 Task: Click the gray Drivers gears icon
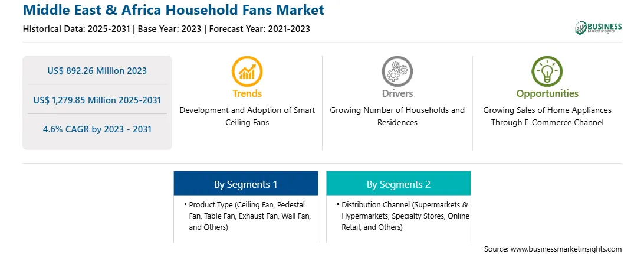coord(397,71)
